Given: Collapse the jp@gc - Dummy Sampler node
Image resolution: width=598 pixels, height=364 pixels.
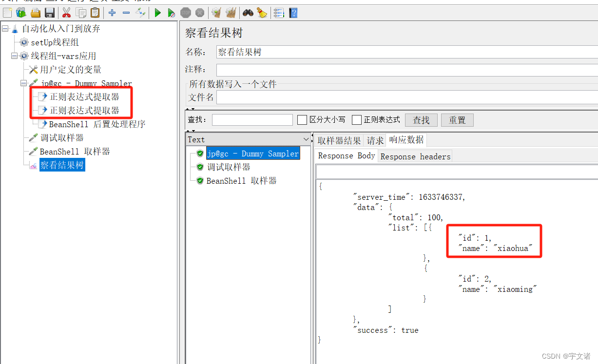Looking at the screenshot, I should tap(23, 83).
